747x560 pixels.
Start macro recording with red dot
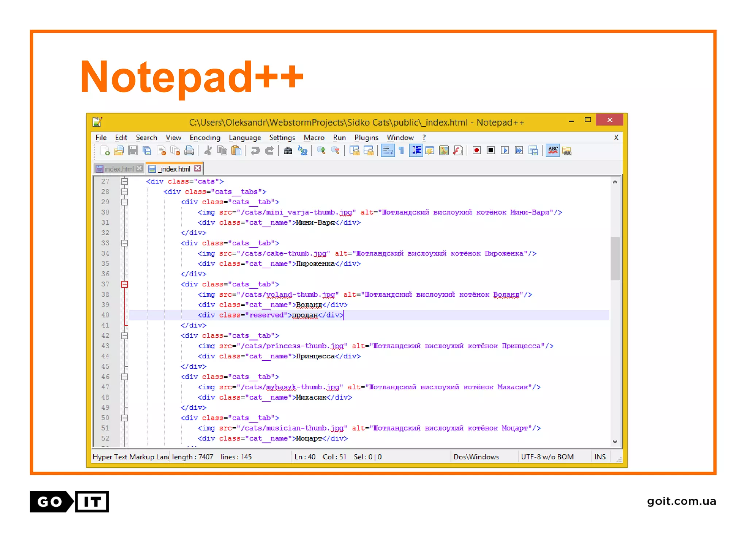[477, 151]
